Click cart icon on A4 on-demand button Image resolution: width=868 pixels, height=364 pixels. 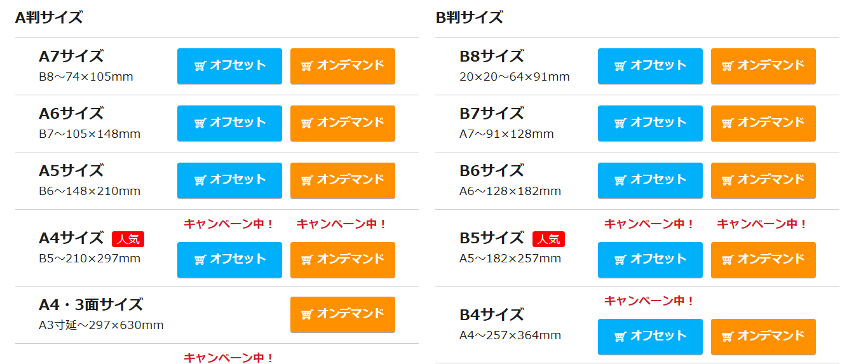point(306,260)
